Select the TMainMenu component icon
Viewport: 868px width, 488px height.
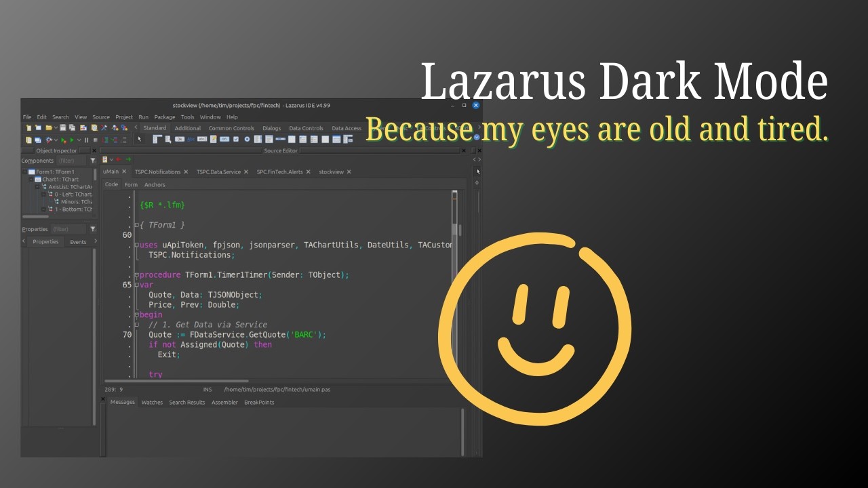[x=157, y=139]
